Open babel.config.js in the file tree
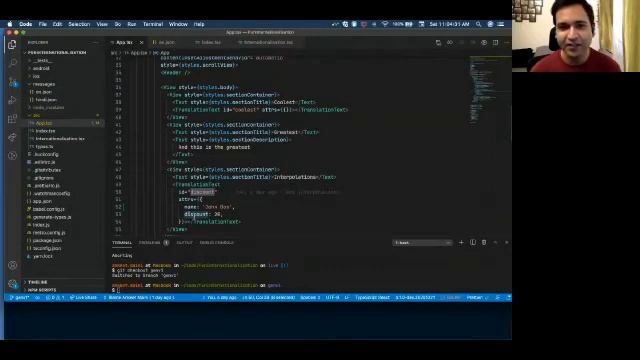The height and width of the screenshot is (360, 640). (x=63, y=209)
